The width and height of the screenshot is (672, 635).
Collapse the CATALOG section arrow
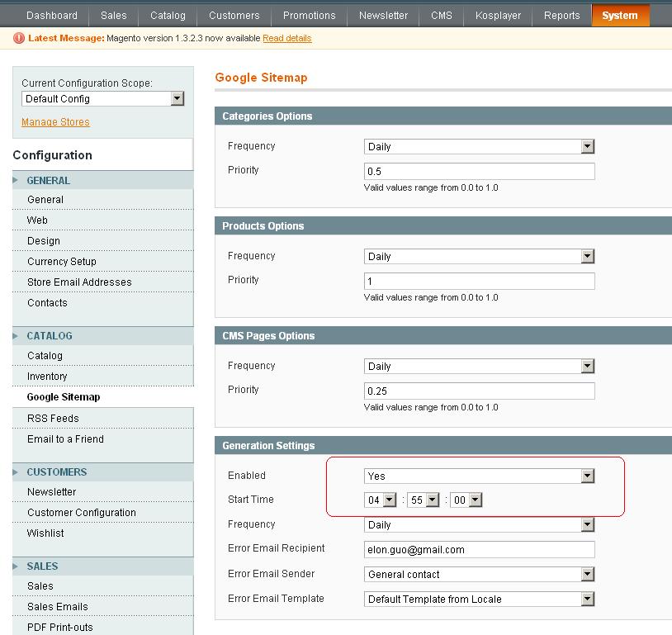coord(16,335)
